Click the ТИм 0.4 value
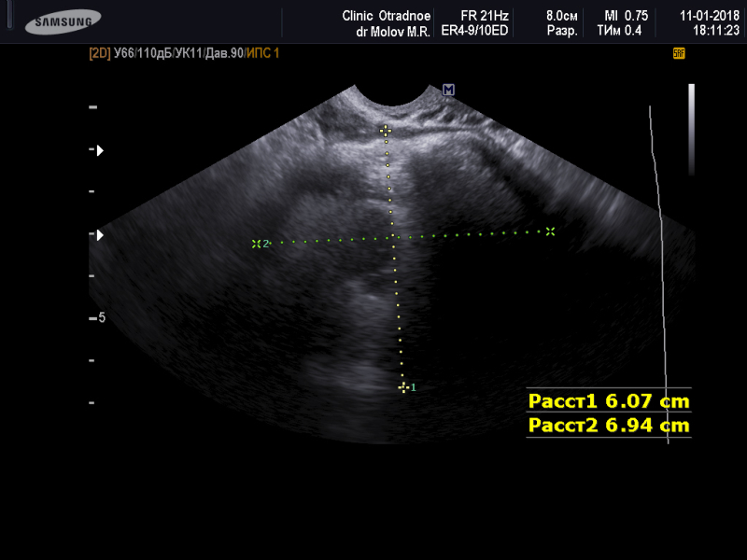747x560 pixels. pyautogui.click(x=619, y=31)
